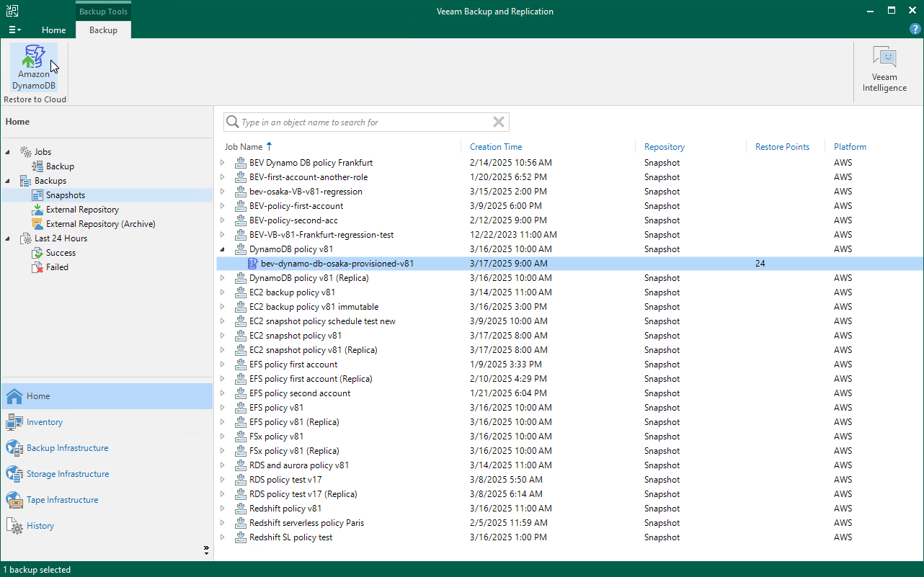Switch to the Home ribbon tab
Viewport: 924px width, 577px height.
54,30
